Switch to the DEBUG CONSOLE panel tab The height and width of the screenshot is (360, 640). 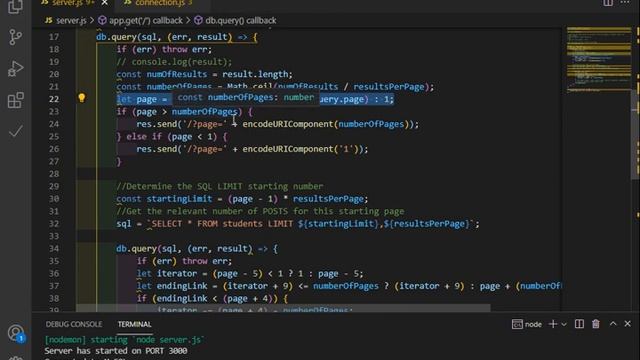74,324
